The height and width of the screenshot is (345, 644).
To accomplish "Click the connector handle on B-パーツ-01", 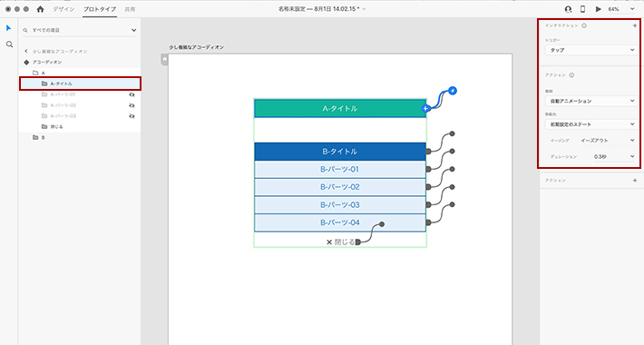I will pyautogui.click(x=428, y=169).
